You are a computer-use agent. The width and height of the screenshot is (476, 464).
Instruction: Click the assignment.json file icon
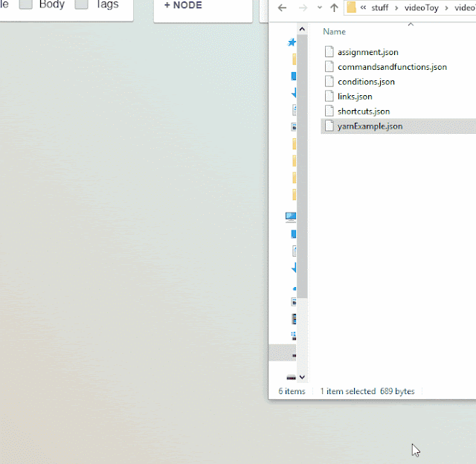329,52
